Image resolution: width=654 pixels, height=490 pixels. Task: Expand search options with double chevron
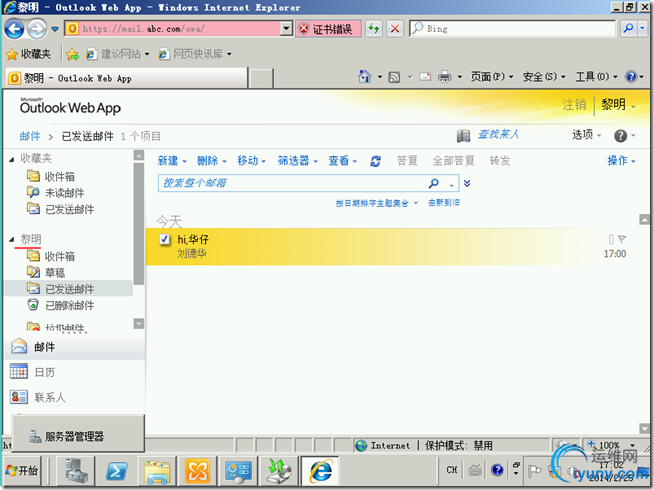point(467,183)
